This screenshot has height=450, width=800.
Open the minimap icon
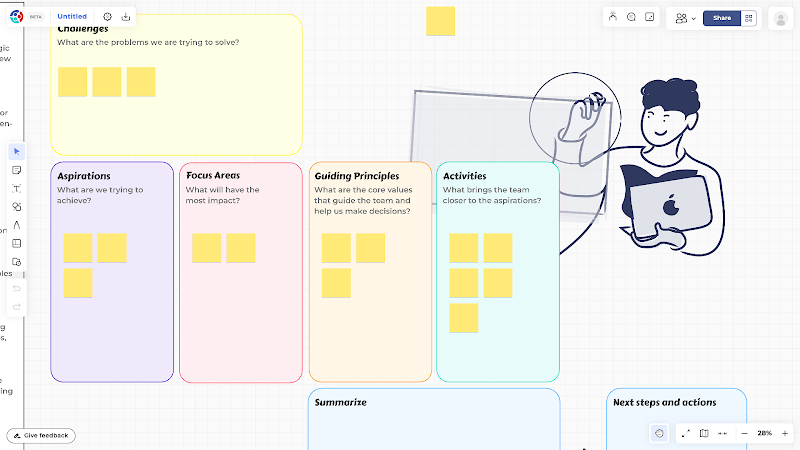[704, 433]
